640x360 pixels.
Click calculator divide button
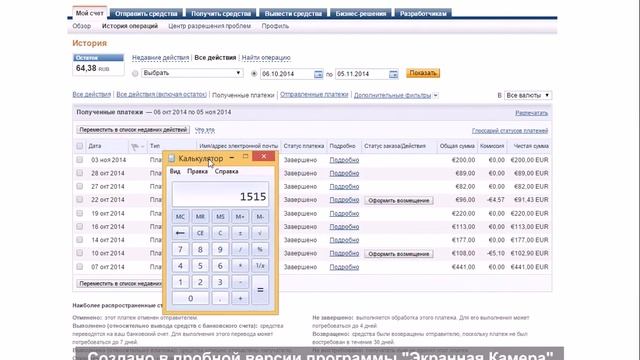[240, 249]
